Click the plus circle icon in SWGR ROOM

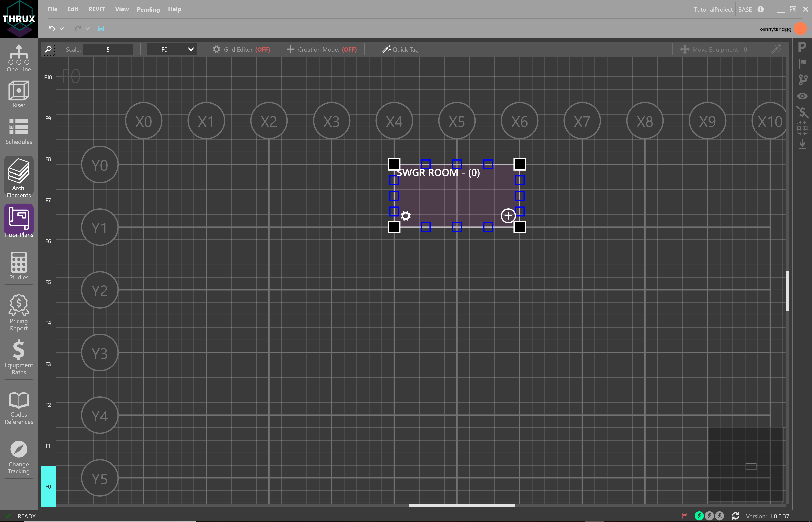tap(508, 216)
